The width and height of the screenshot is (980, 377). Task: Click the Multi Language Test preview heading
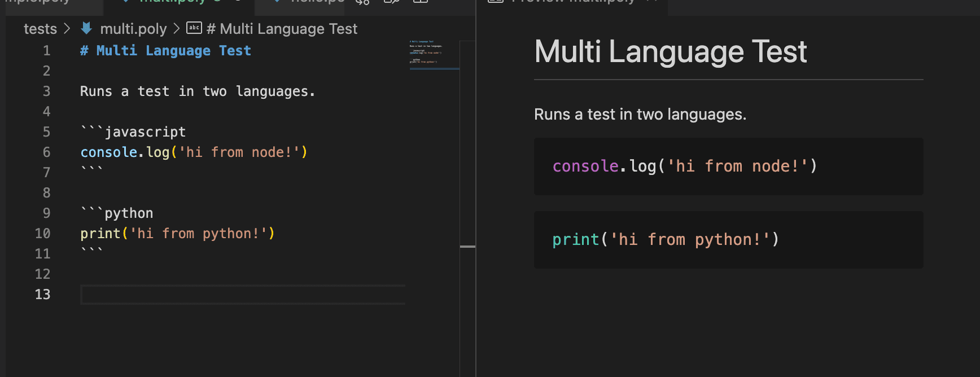click(671, 52)
